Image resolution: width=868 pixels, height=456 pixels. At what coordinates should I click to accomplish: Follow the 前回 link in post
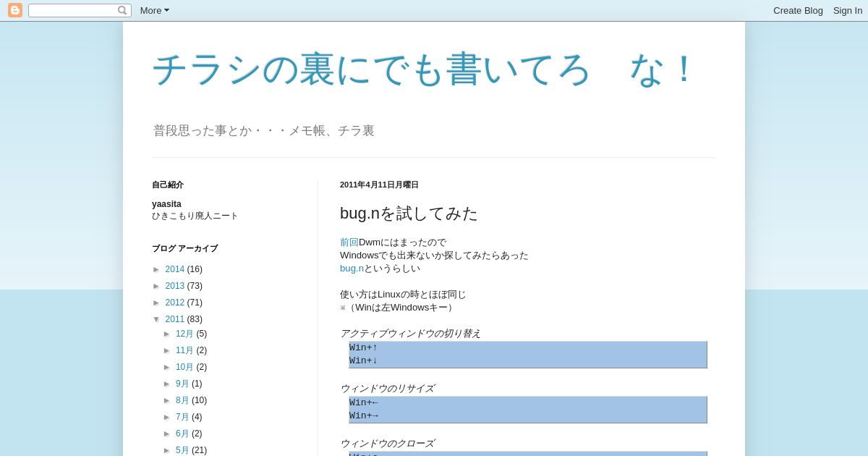(349, 242)
